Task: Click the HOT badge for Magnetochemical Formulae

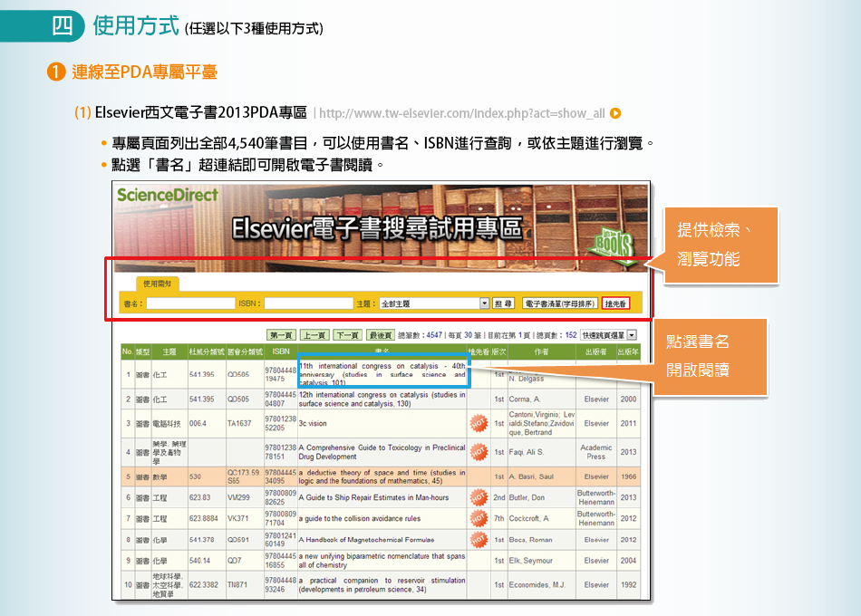Action: [x=479, y=540]
